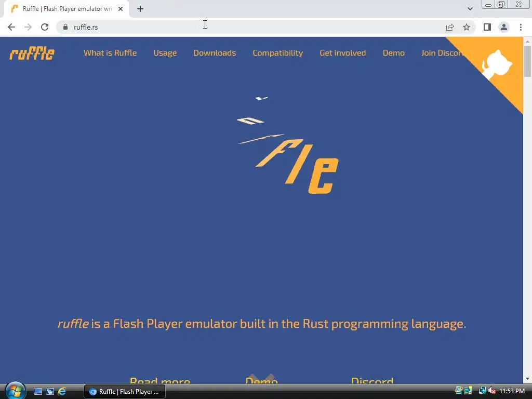Click the Join Discord nav link
532x399 pixels.
click(x=442, y=53)
